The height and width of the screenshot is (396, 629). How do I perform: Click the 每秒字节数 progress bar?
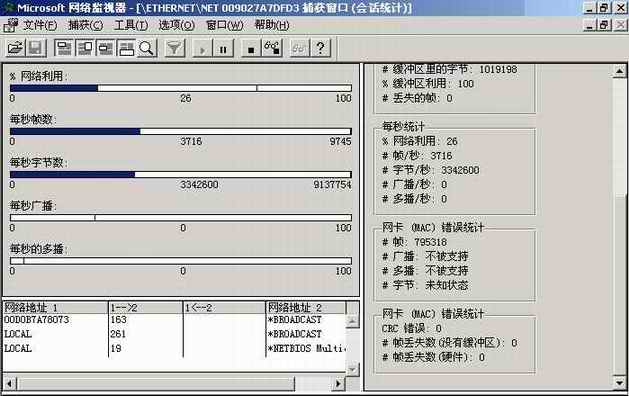(181, 175)
